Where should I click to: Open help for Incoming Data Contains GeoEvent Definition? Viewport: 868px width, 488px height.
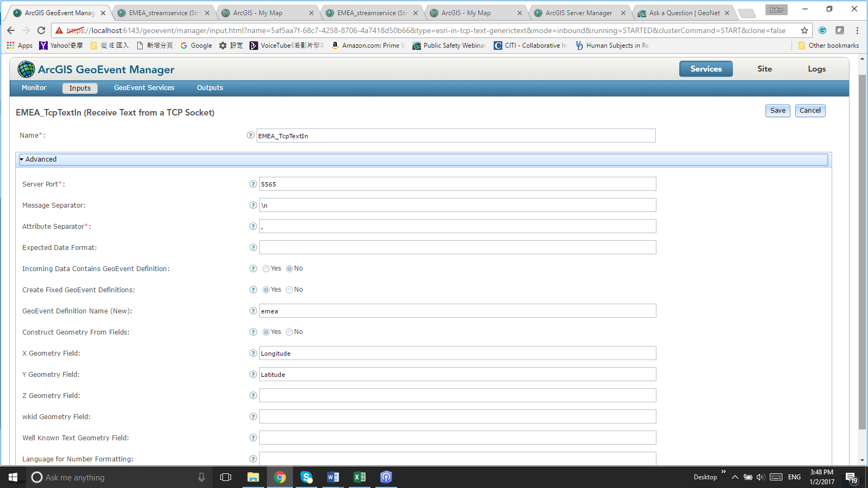tap(253, 269)
